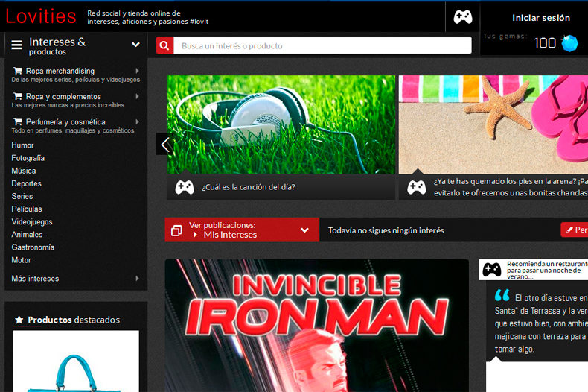Click Iniciar sesión to log in

[541, 18]
